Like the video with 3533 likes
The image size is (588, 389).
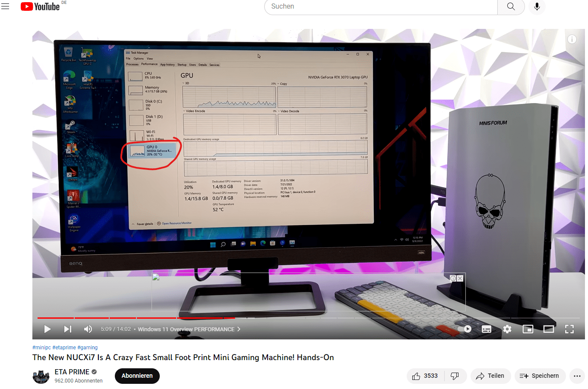pos(425,376)
